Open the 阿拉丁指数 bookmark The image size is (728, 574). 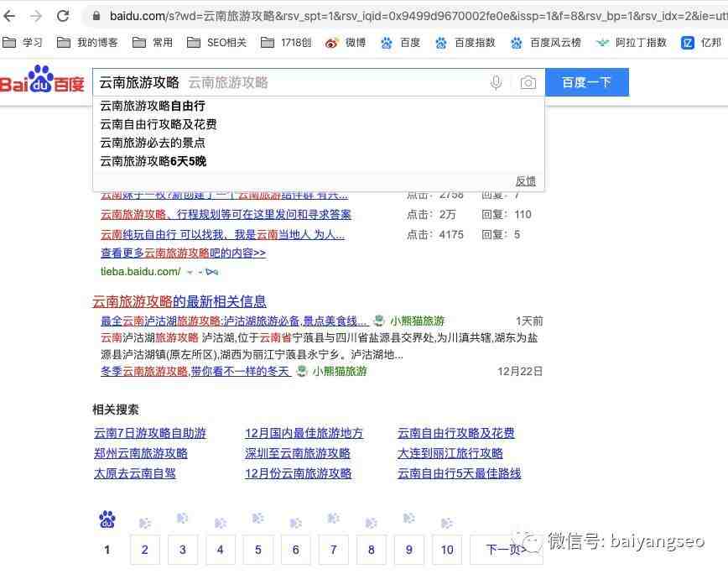pos(632,42)
